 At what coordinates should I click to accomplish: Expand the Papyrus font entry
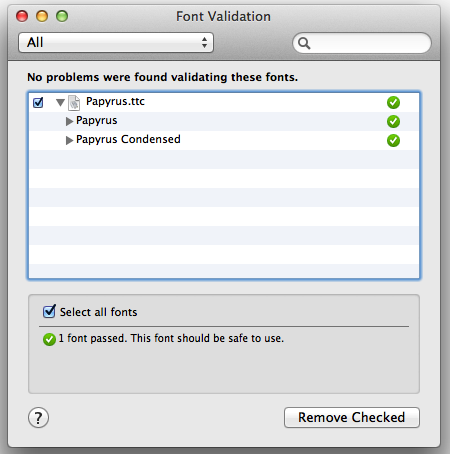pyautogui.click(x=69, y=121)
